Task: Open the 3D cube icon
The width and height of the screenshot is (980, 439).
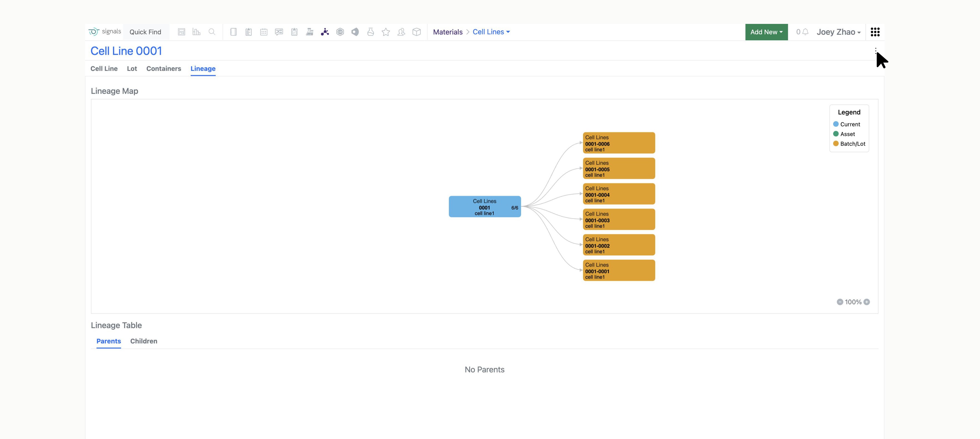Action: click(x=417, y=32)
